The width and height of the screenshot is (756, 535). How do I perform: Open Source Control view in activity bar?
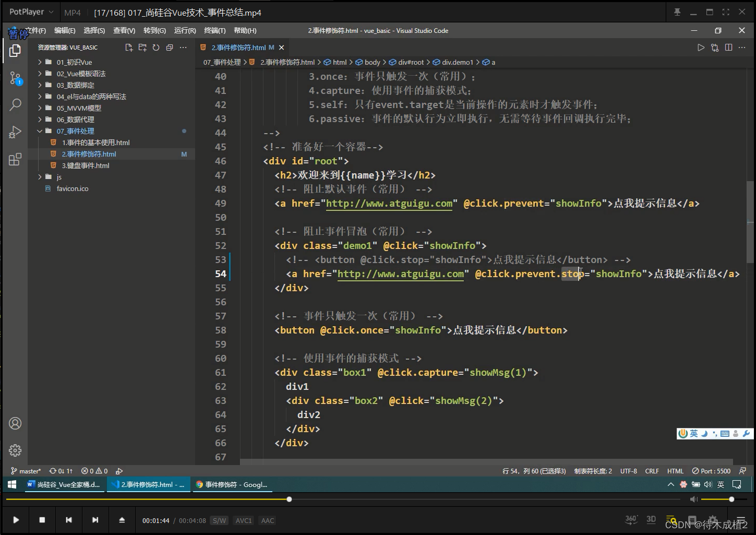(15, 79)
